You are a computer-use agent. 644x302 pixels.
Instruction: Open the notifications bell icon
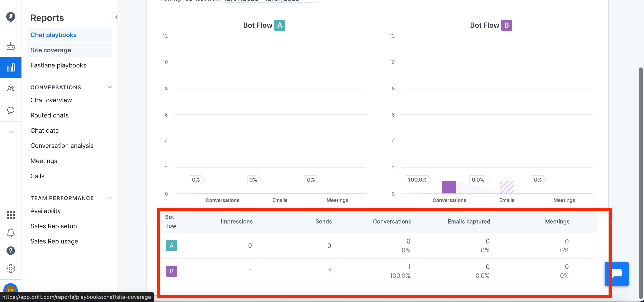tap(11, 233)
